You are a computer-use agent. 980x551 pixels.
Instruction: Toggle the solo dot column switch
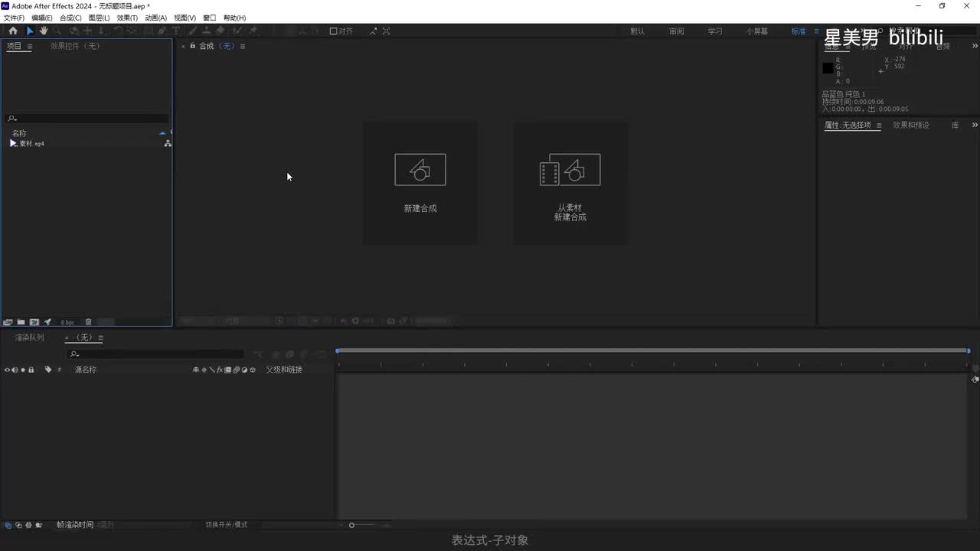click(x=22, y=370)
